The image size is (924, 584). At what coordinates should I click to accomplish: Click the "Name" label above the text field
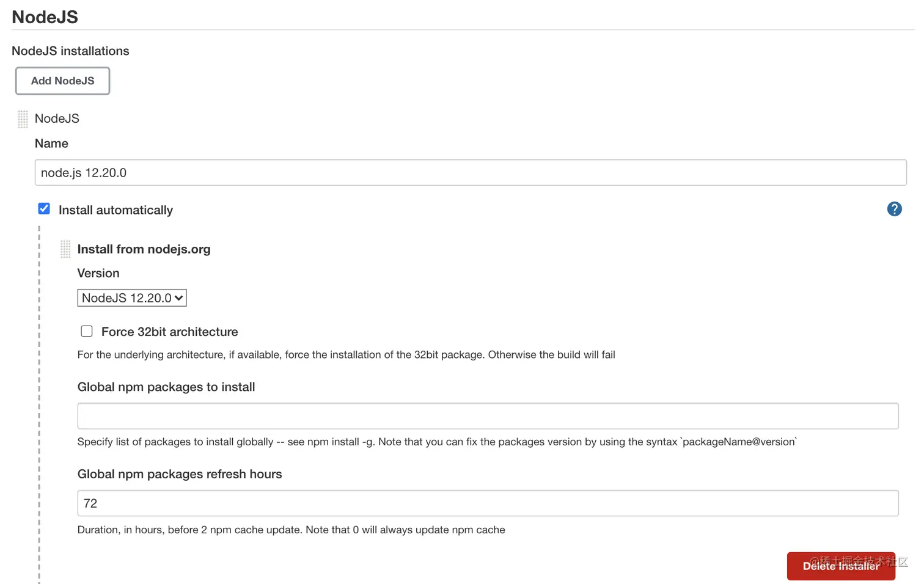(x=51, y=144)
